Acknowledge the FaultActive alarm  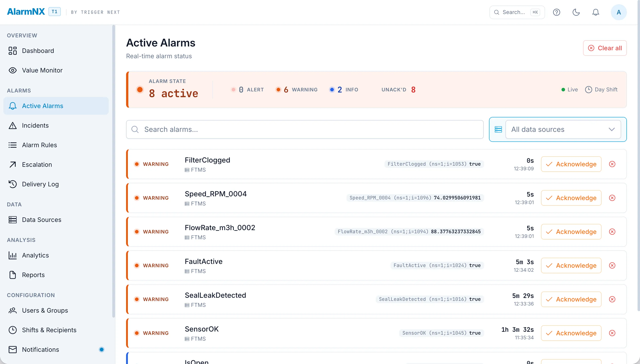[x=571, y=265]
